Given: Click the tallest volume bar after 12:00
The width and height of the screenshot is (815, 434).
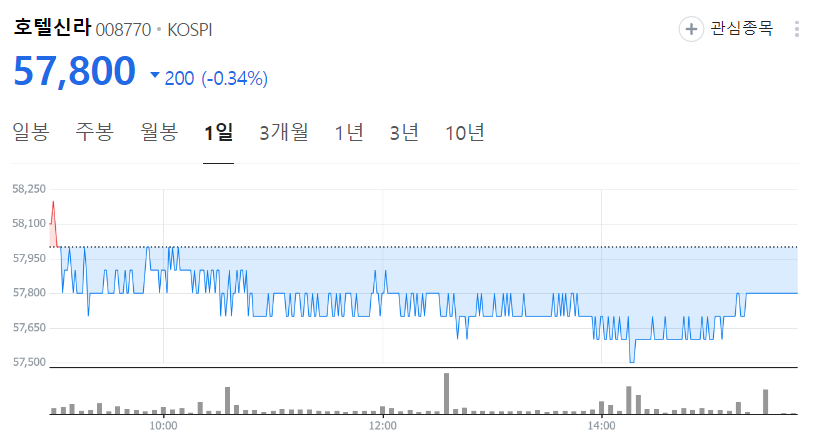Looking at the screenshot, I should tap(446, 393).
